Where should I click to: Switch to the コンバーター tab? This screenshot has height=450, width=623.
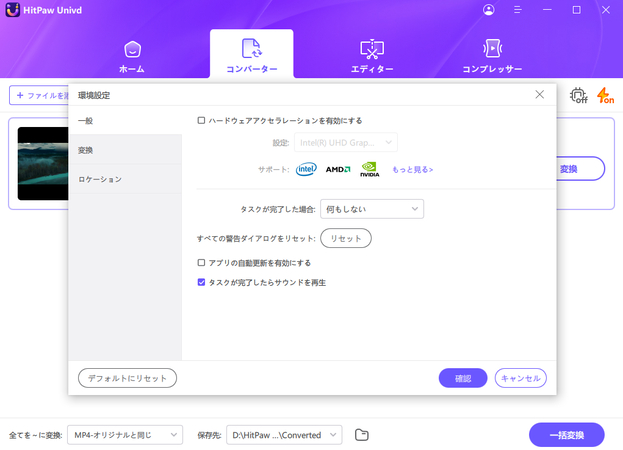(252, 56)
